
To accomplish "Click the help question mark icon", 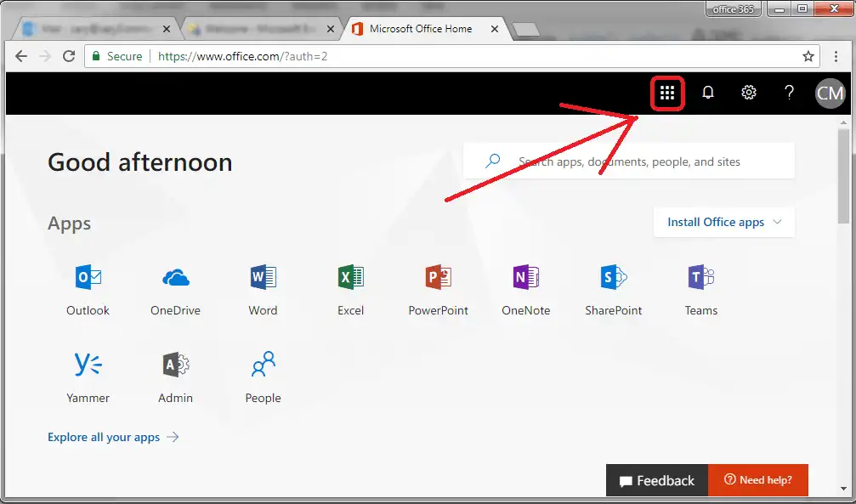I will coord(789,93).
